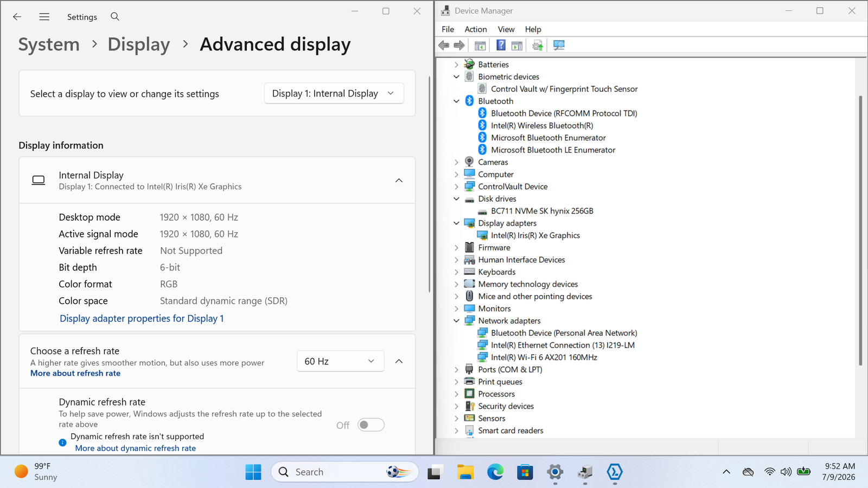Expand the Processors tree node
Image resolution: width=868 pixels, height=488 pixels.
click(x=456, y=394)
